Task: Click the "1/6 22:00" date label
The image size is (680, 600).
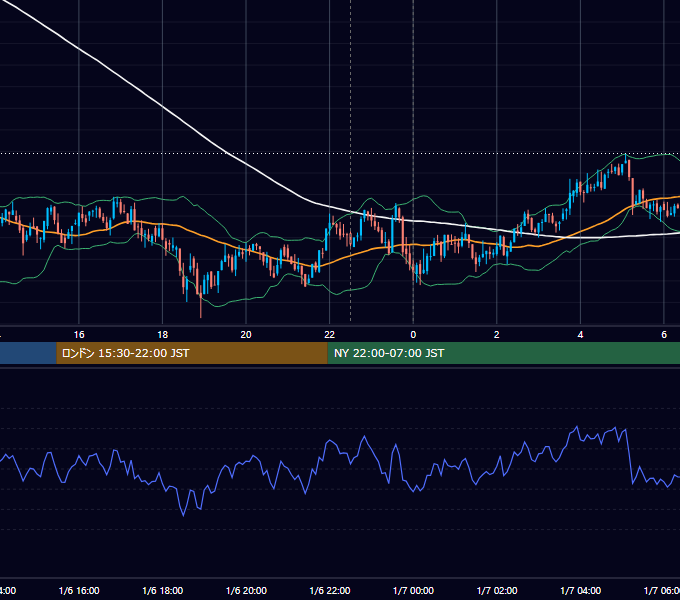Action: click(330, 590)
